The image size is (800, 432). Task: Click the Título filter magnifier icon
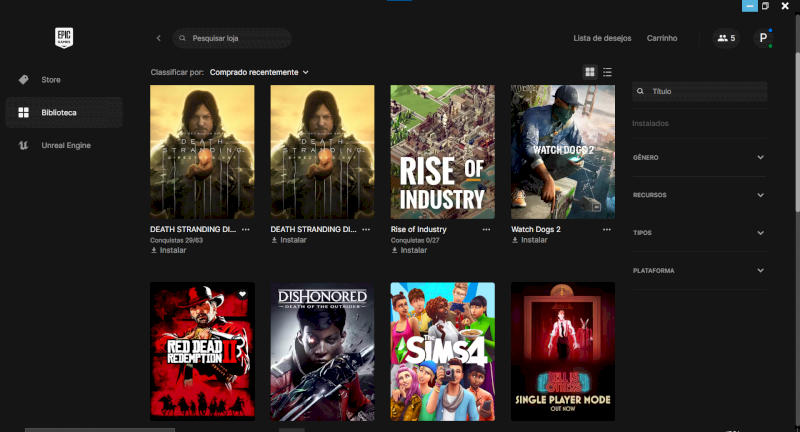click(x=640, y=91)
